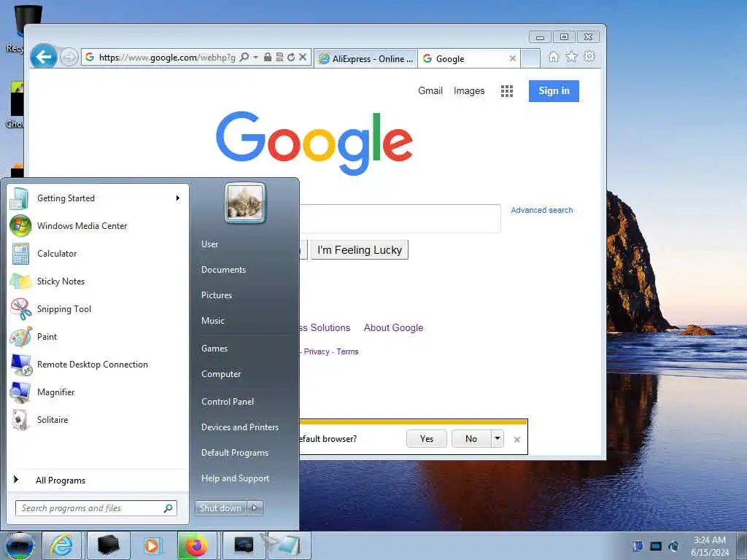747x560 pixels.
Task: Click the taskbar clock showing 3:24 AM
Action: pyautogui.click(x=710, y=546)
